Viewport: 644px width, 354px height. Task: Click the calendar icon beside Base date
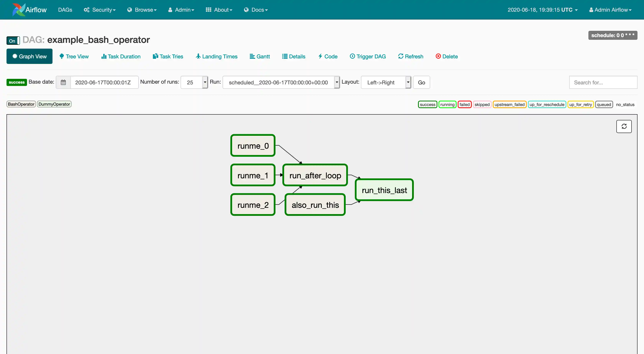pos(63,82)
